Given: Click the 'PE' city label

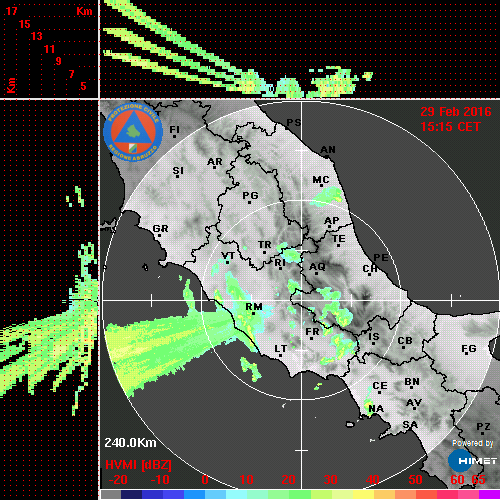Looking at the screenshot, I should point(381,258).
